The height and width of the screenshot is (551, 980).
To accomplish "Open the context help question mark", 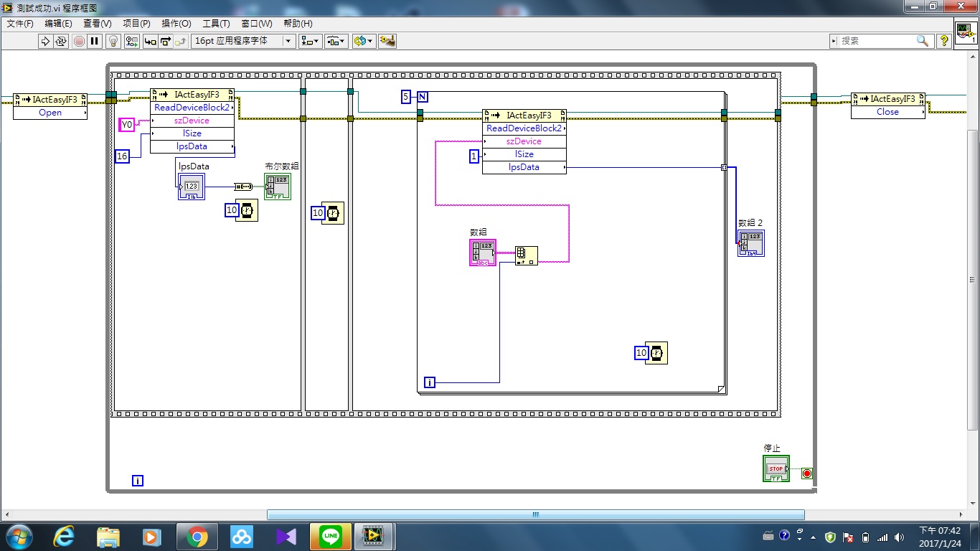I will 944,41.
